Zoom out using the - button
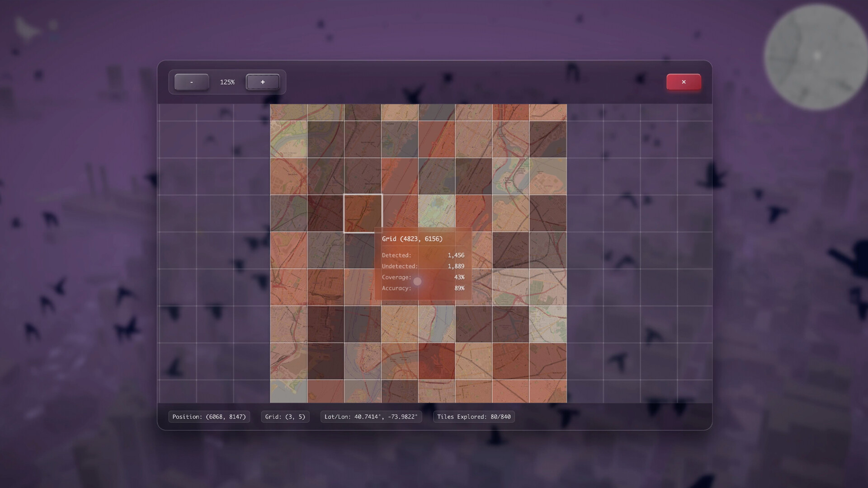 tap(191, 82)
